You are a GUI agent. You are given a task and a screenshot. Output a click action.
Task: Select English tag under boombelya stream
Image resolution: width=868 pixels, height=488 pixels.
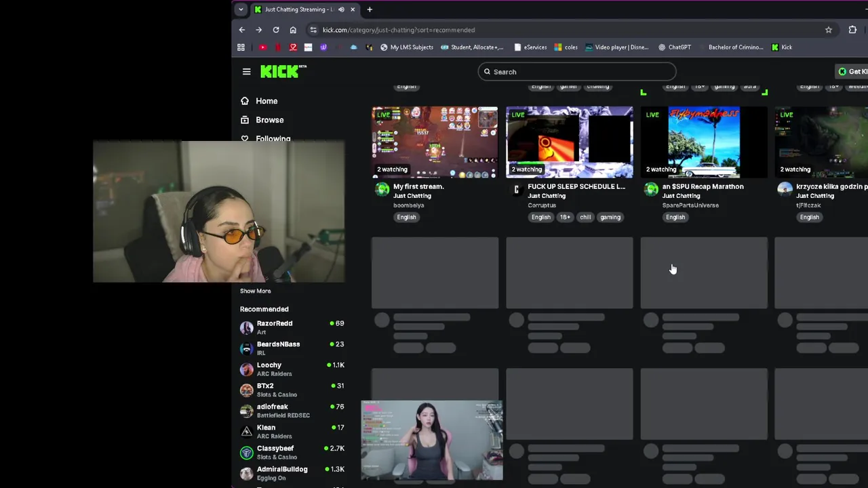coord(406,217)
